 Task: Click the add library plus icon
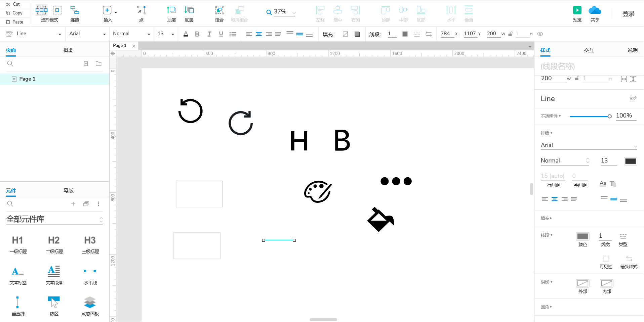[x=73, y=204]
